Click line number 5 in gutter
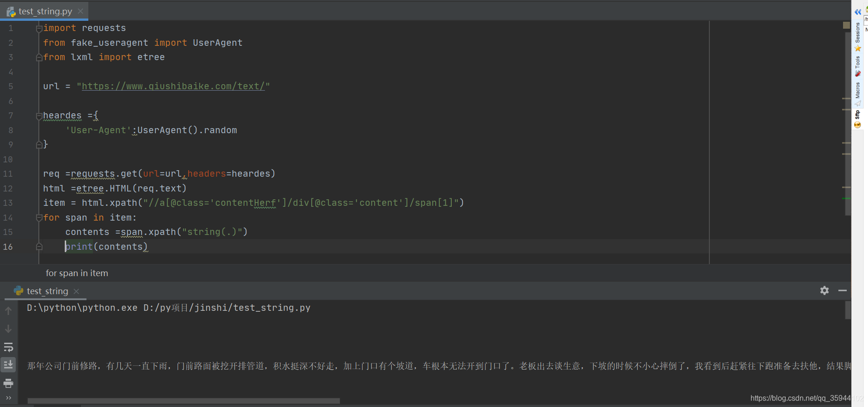The width and height of the screenshot is (868, 407). [x=11, y=86]
